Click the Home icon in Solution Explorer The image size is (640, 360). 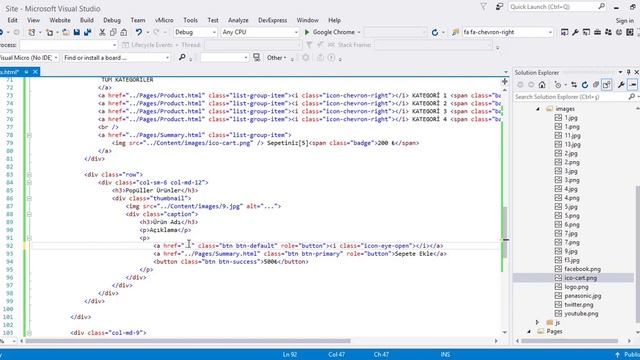(x=542, y=85)
